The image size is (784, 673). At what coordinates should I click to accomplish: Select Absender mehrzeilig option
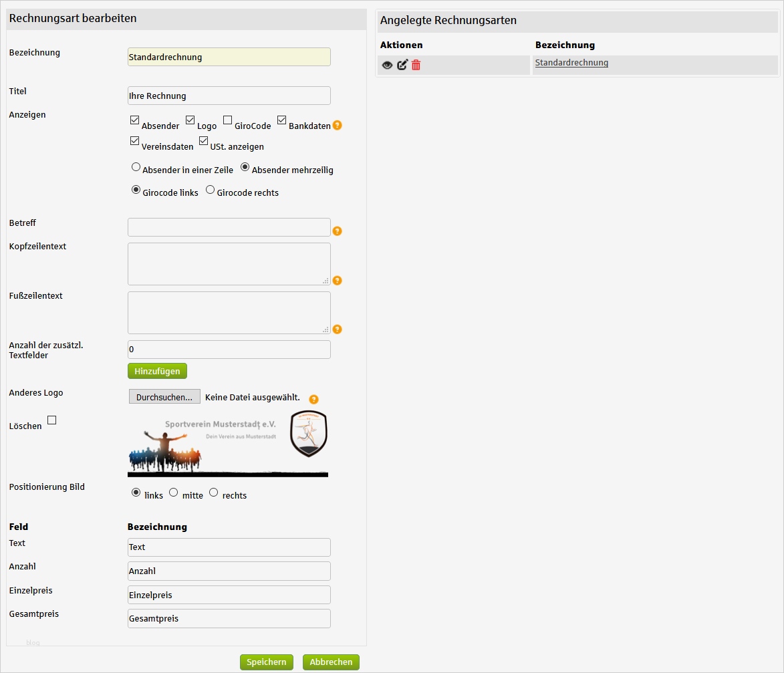pyautogui.click(x=245, y=167)
